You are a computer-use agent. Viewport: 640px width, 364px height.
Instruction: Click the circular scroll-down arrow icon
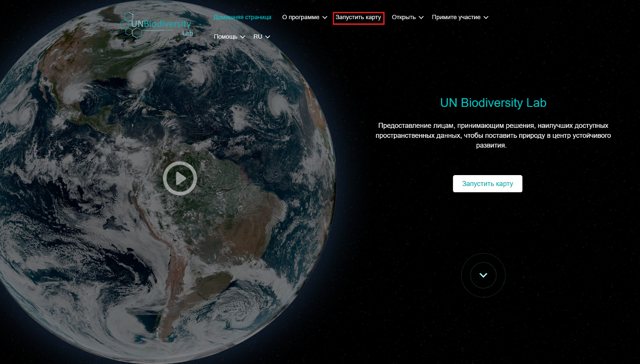pos(483,275)
